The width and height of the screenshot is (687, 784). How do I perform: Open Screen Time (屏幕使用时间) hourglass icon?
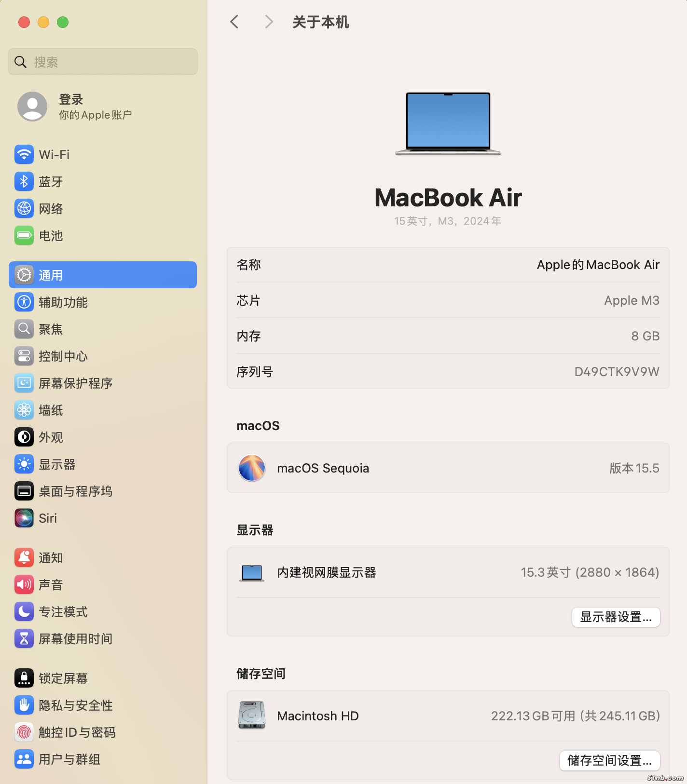point(24,639)
